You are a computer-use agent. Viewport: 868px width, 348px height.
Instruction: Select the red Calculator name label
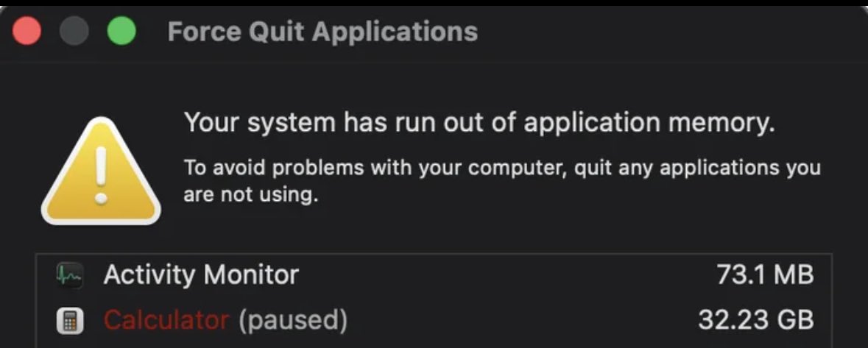[x=166, y=320]
